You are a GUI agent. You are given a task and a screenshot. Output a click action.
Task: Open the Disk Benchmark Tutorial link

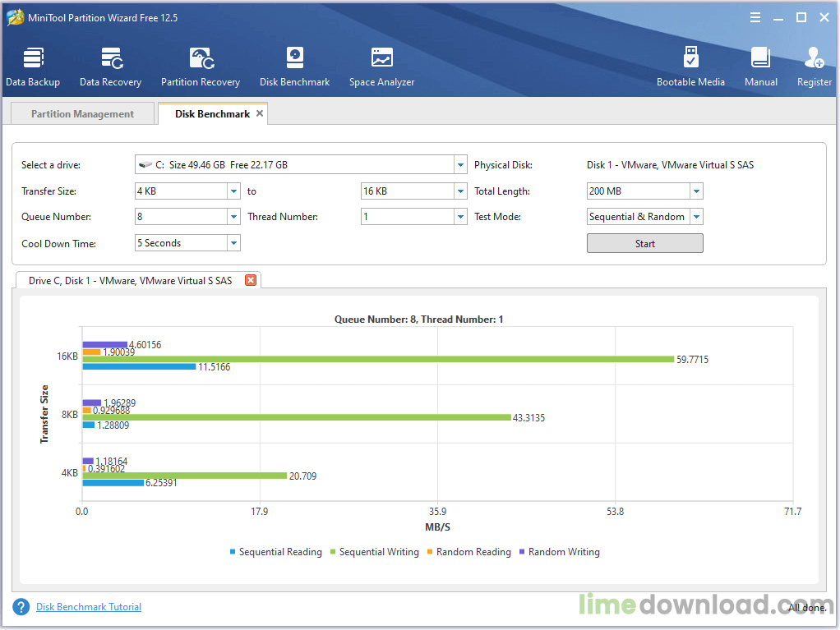coord(89,607)
